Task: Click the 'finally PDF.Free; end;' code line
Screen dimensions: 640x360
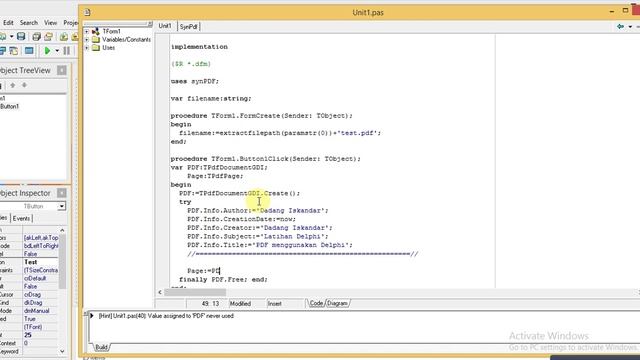Action: (x=223, y=280)
